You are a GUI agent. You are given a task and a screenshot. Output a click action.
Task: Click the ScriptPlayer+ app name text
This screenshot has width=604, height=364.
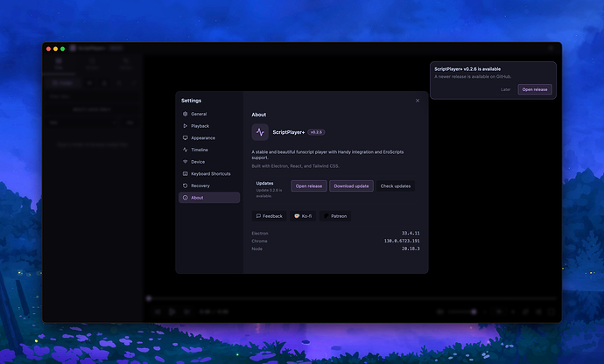289,132
